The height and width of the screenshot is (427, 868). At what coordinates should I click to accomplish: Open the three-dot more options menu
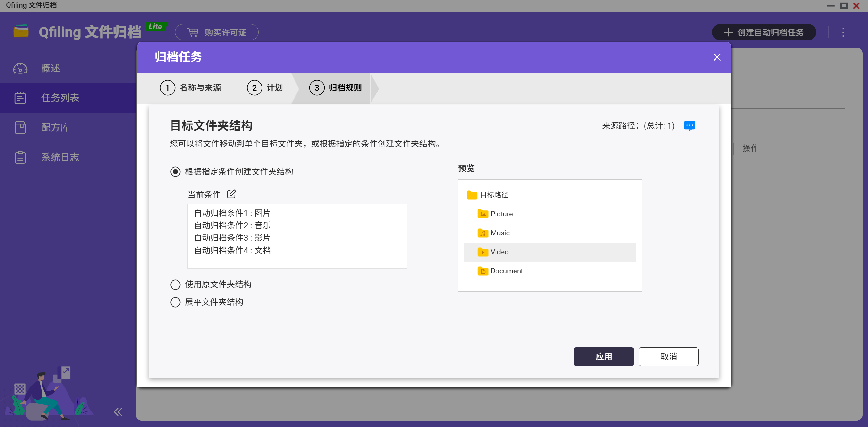pyautogui.click(x=843, y=32)
